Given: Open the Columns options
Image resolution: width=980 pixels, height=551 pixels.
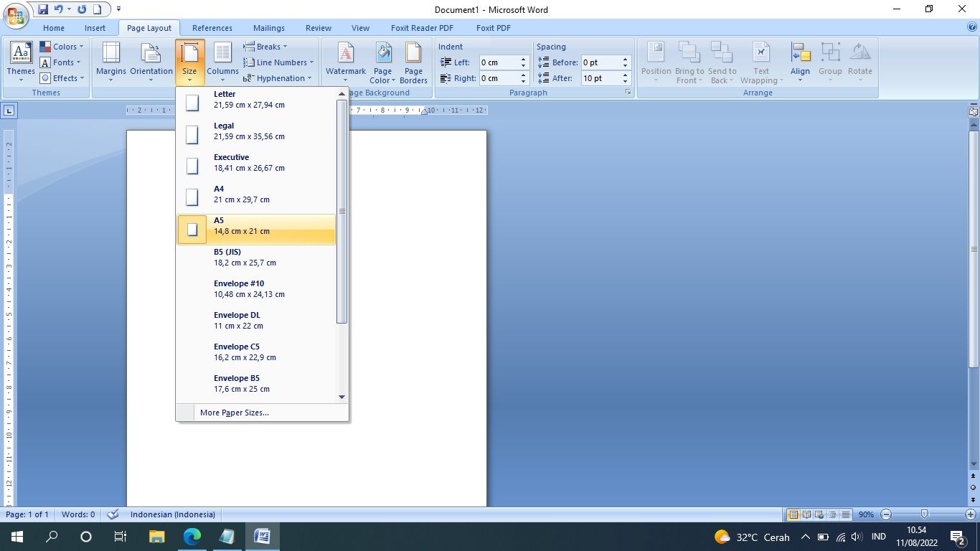Looking at the screenshot, I should click(222, 62).
